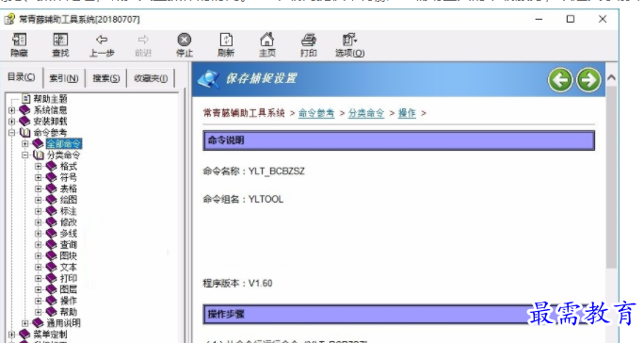Click the 标注 book icon in tree
The image size is (644, 343).
52,211
